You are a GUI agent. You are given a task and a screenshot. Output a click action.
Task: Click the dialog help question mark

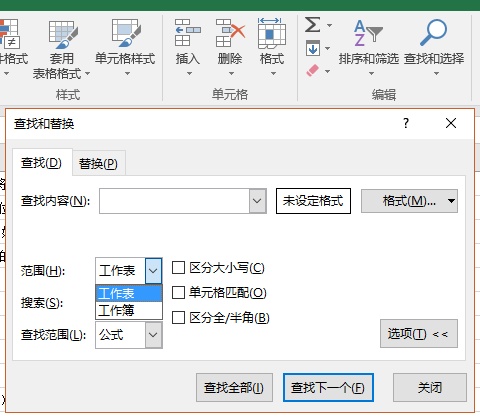pos(406,123)
